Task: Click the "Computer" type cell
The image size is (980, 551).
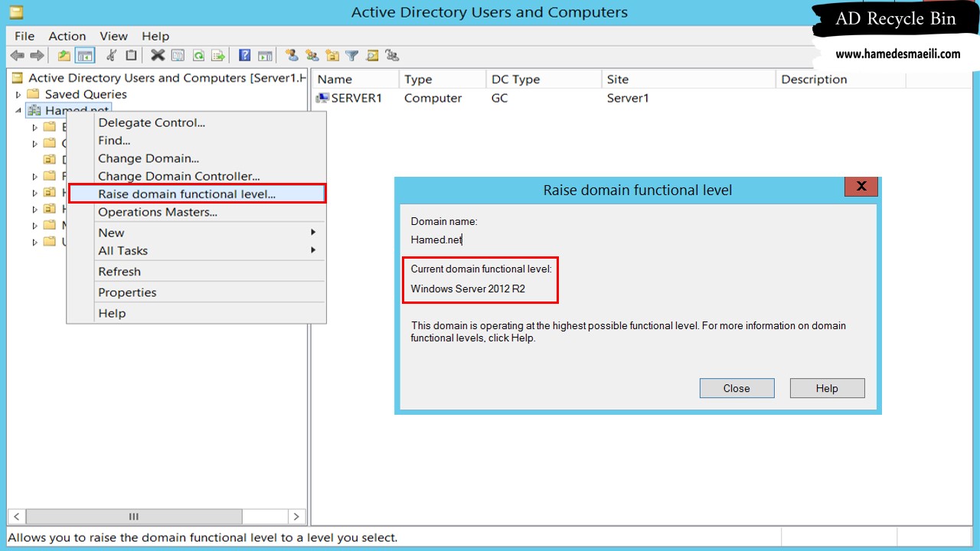Action: coord(433,98)
